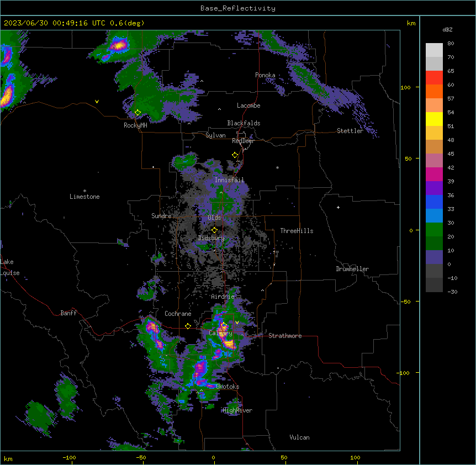Click the yellow V marker east of Calgary
Image resolution: width=476 pixels, height=465 pixels.
pyautogui.click(x=237, y=323)
